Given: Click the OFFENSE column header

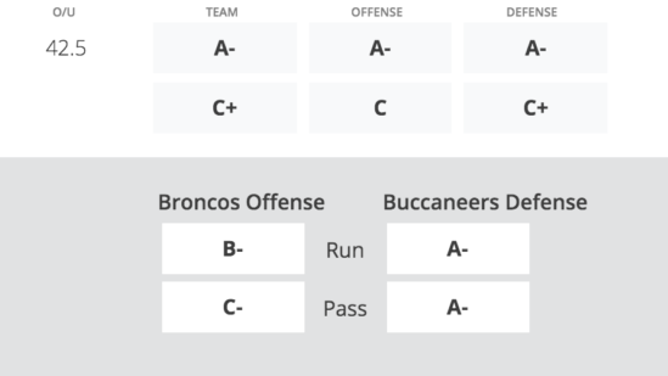Looking at the screenshot, I should [x=377, y=12].
